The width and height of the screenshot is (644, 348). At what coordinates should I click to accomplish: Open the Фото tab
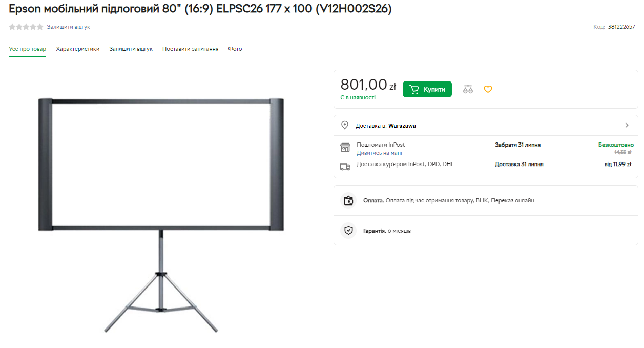tap(235, 49)
